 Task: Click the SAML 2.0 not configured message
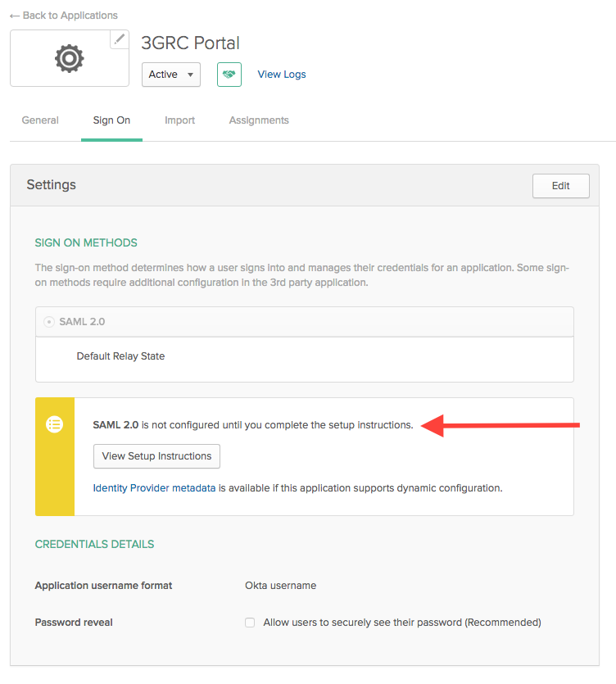pos(253,425)
